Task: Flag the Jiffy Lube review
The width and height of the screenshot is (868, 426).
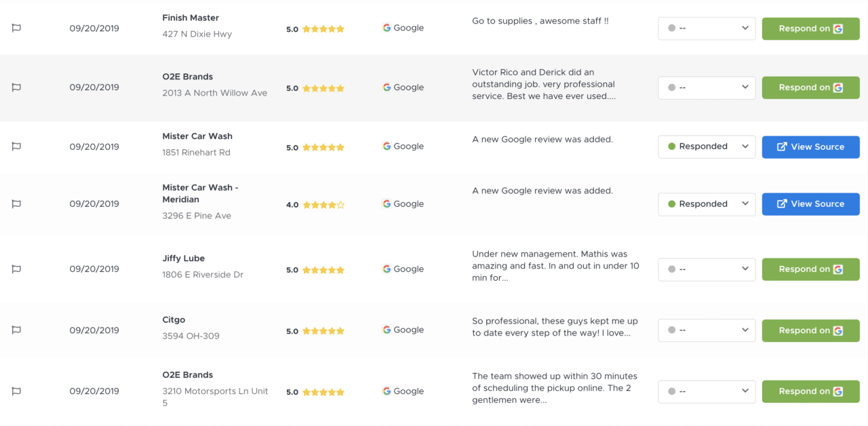Action: [x=16, y=269]
